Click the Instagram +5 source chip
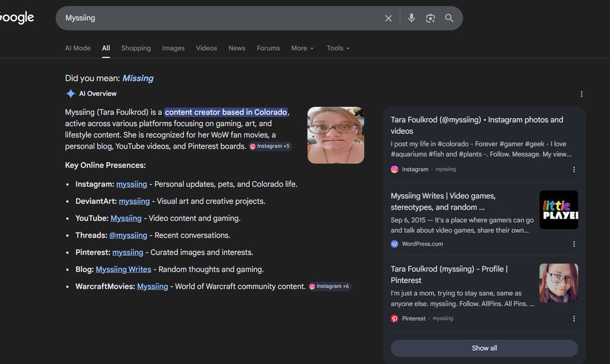Image resolution: width=610 pixels, height=364 pixels. (x=270, y=146)
